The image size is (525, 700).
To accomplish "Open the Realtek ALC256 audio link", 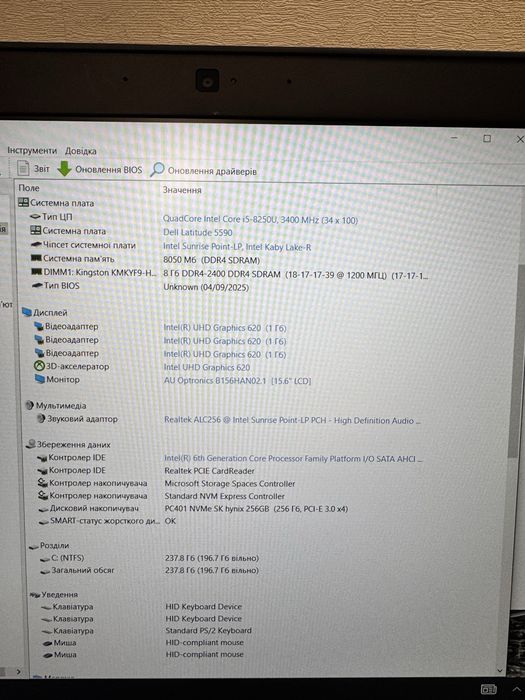I will pos(292,420).
